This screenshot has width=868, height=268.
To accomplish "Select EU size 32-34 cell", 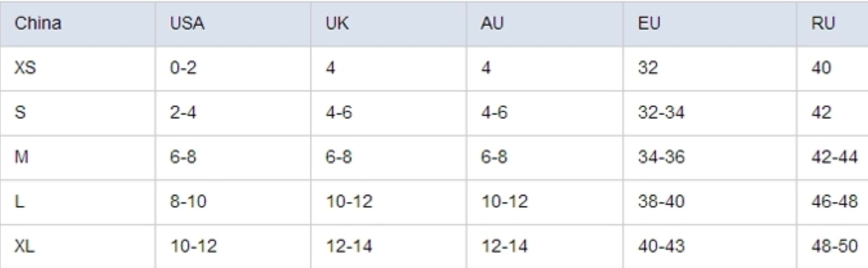I will tap(710, 113).
